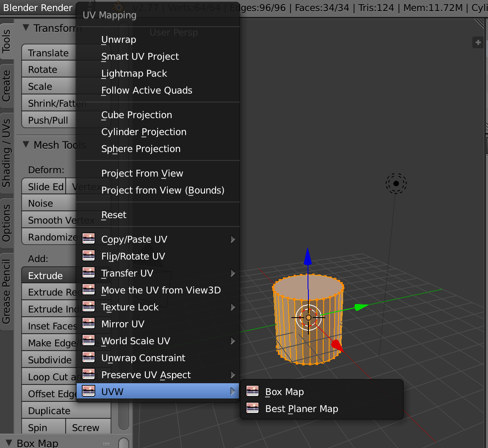
Task: Click the Spin button
Action: (44, 427)
